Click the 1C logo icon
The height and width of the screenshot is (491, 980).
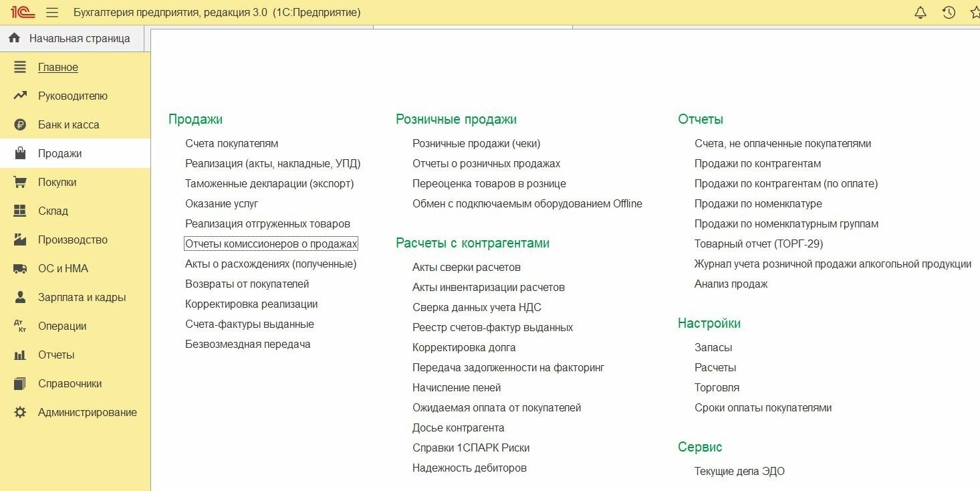[x=23, y=12]
